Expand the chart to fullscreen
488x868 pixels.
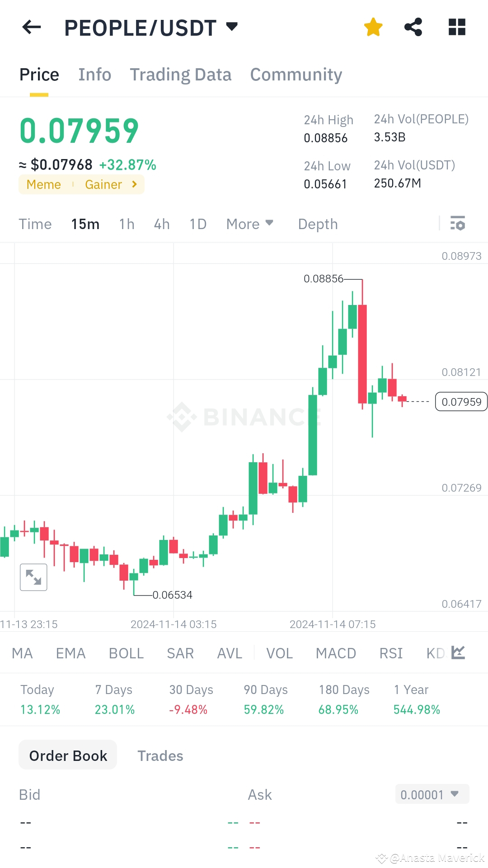pyautogui.click(x=33, y=577)
